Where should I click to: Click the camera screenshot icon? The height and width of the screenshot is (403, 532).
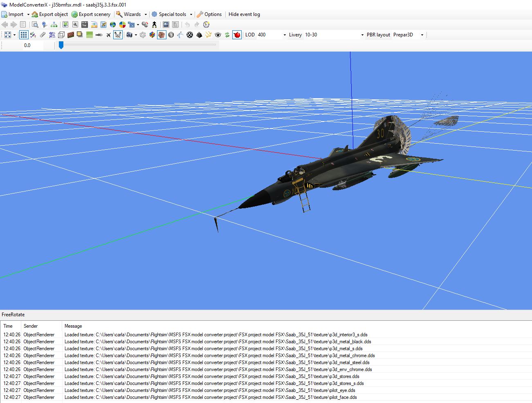point(129,35)
